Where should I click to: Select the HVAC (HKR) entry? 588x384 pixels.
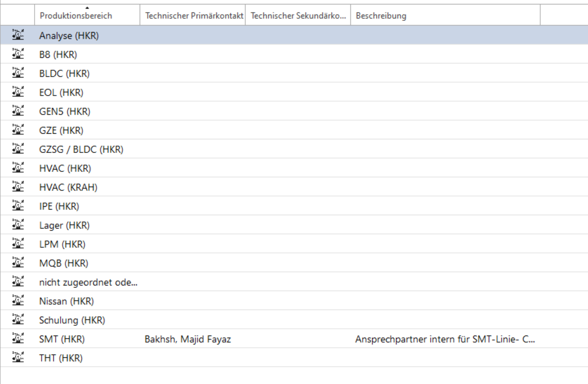(x=65, y=169)
